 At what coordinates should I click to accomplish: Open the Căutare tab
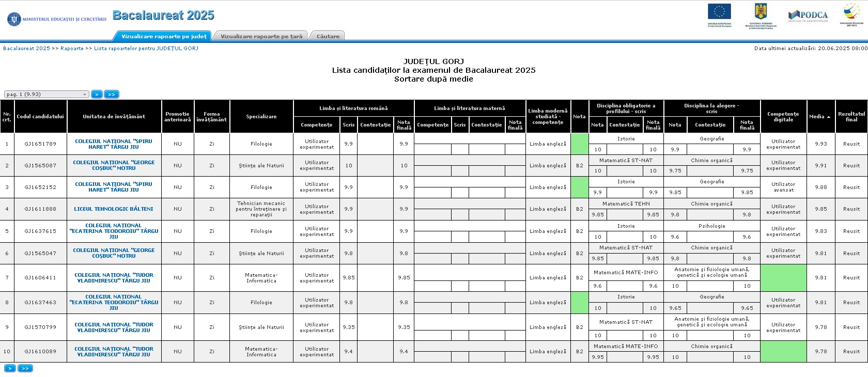pos(328,36)
